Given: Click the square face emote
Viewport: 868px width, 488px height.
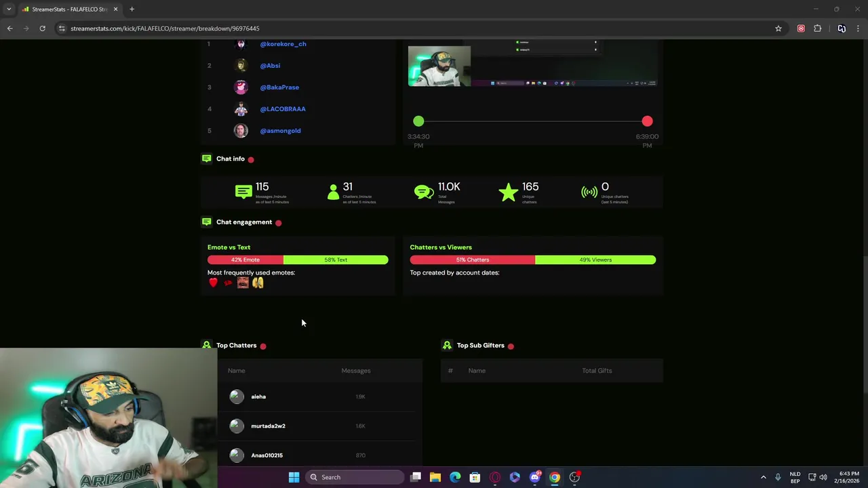Looking at the screenshot, I should [243, 283].
